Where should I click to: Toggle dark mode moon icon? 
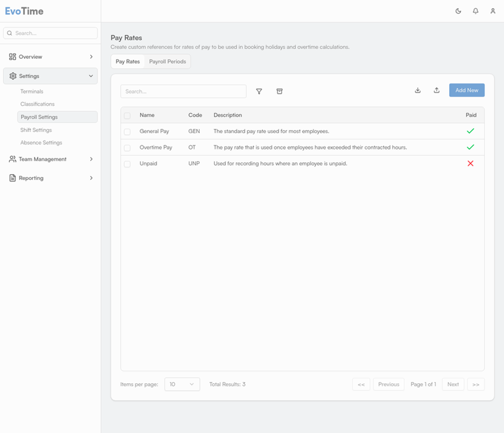458,11
